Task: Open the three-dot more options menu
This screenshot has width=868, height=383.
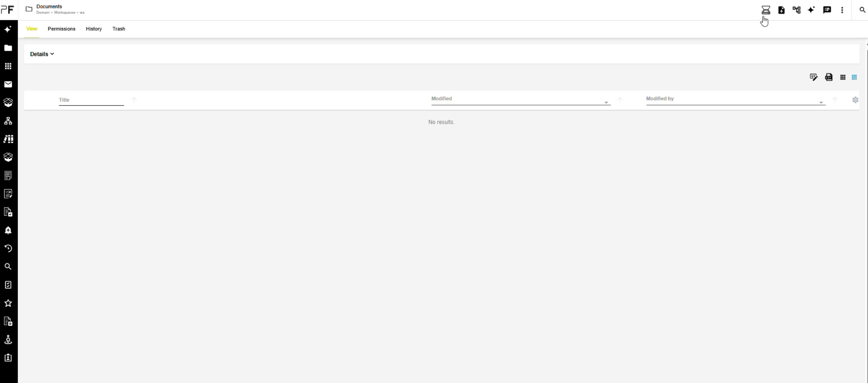Action: tap(842, 10)
